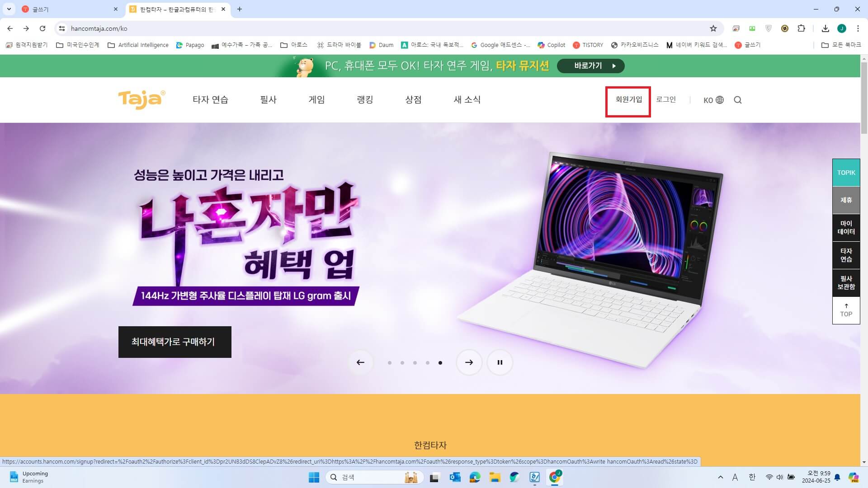This screenshot has height=488, width=868.
Task: Open the site search magnifier icon
Action: pos(738,100)
